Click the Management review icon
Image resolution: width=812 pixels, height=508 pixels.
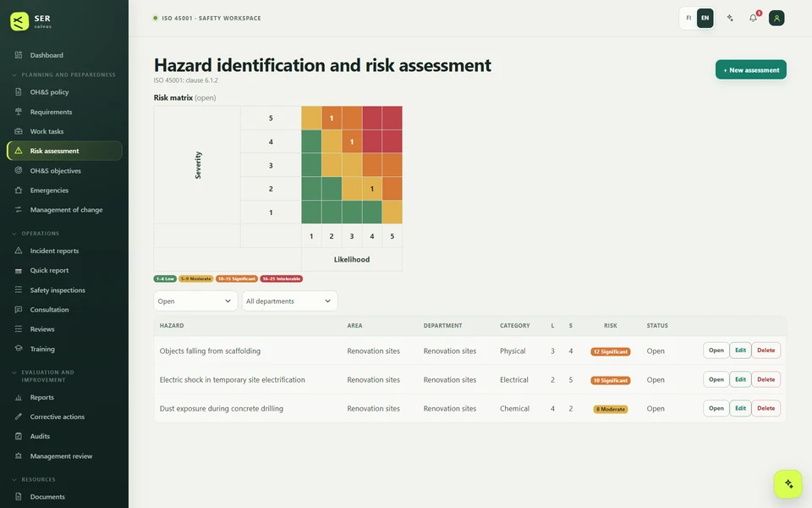(x=19, y=456)
